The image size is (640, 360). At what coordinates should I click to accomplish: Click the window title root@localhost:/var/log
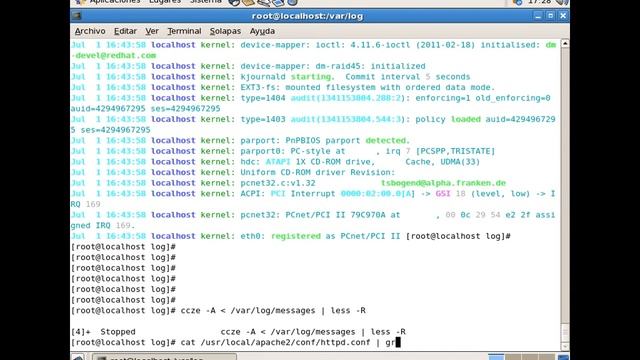(x=307, y=16)
